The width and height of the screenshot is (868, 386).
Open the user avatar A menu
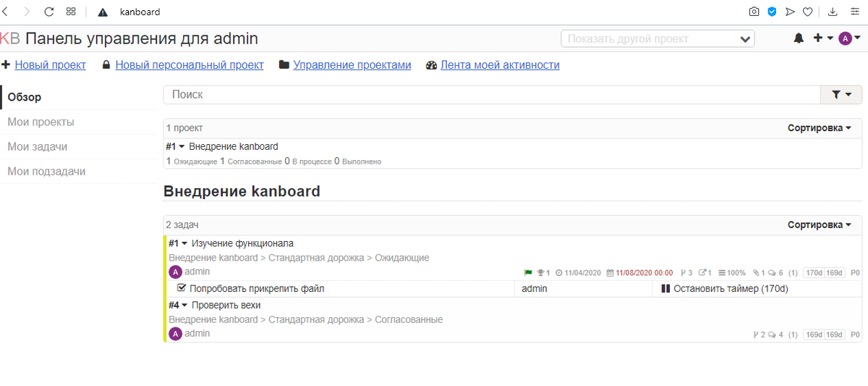849,38
